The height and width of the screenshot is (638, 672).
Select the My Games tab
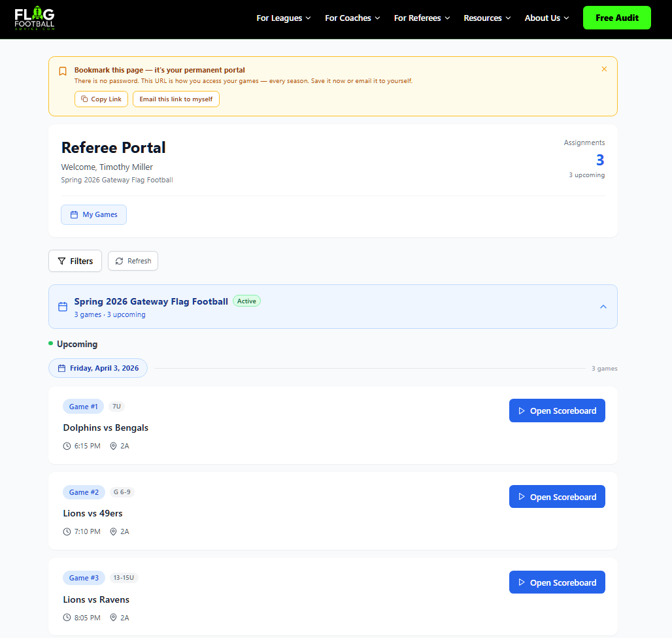click(93, 214)
